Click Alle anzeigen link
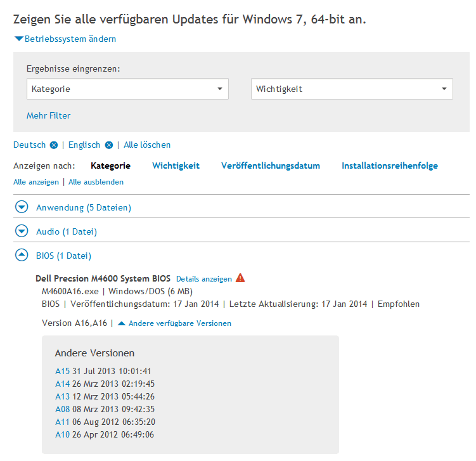 [x=36, y=182]
